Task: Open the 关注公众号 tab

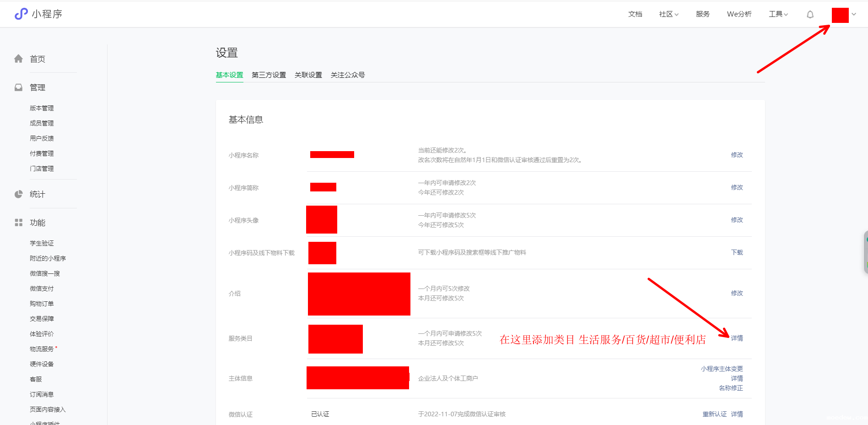Action: click(347, 75)
